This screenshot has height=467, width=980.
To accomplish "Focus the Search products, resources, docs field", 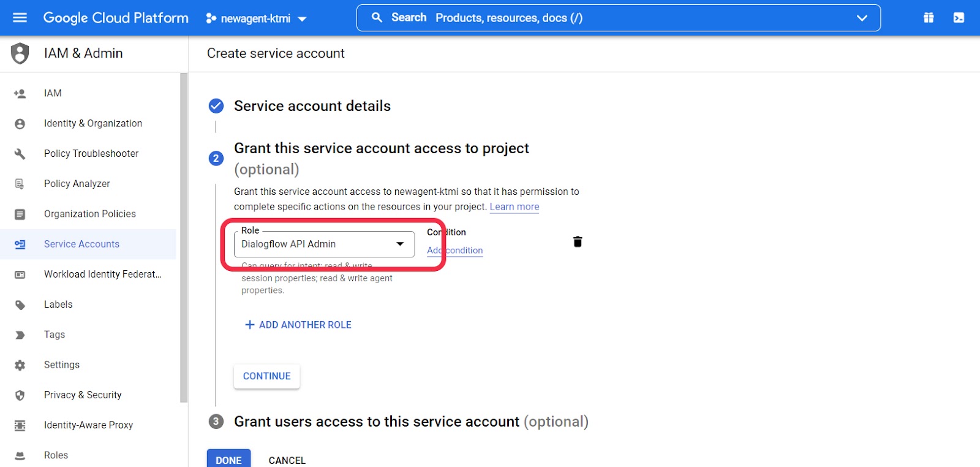I will pos(619,18).
